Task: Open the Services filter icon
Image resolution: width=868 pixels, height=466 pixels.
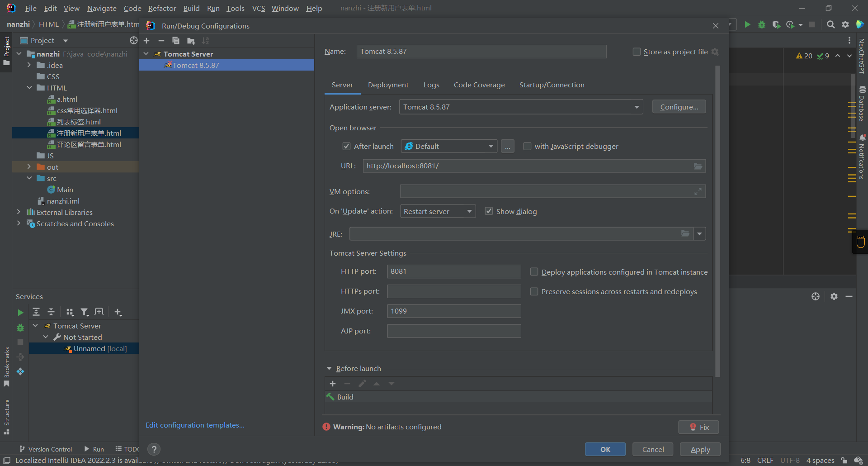Action: 85,312
